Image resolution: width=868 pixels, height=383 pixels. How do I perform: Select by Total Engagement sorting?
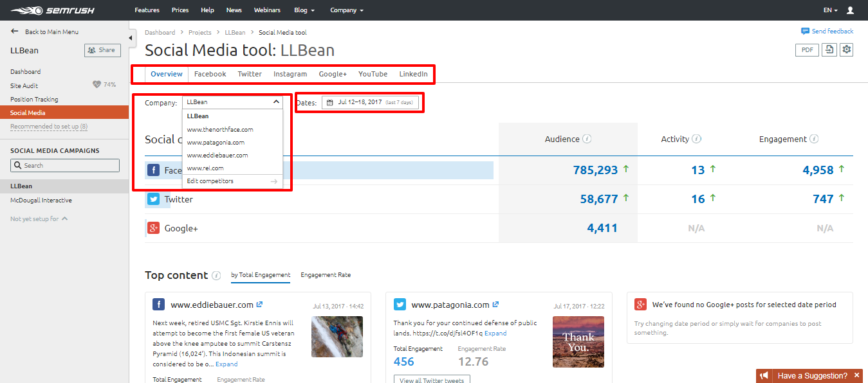[261, 275]
